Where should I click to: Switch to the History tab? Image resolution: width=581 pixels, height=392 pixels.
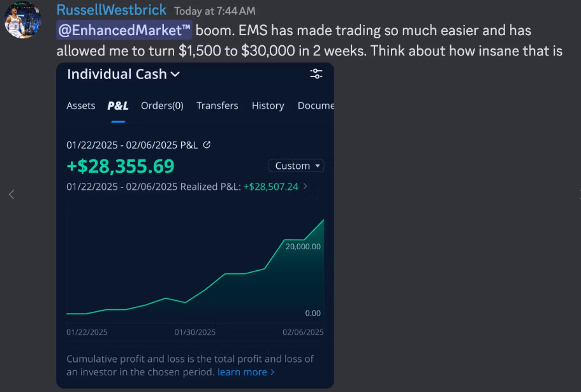tap(268, 106)
